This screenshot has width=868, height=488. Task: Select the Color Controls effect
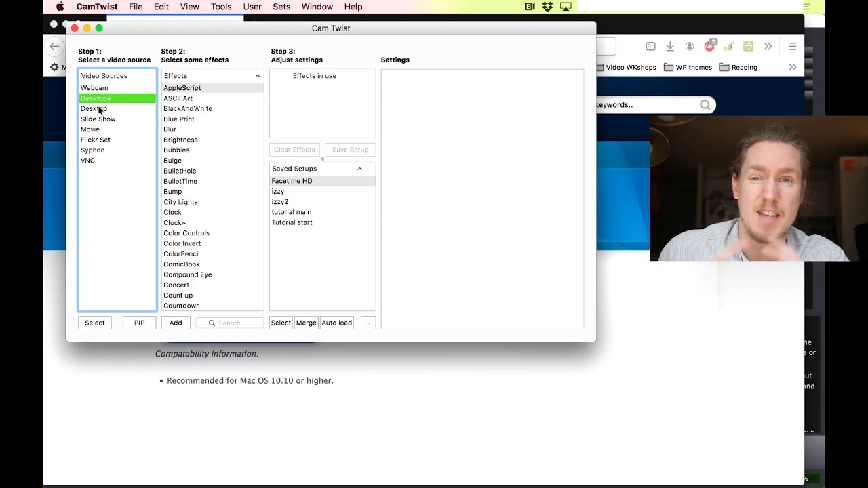(212, 233)
